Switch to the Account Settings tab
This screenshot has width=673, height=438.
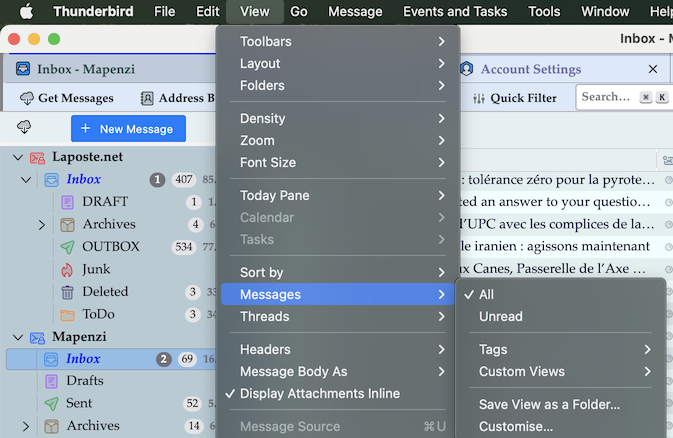tap(564, 69)
